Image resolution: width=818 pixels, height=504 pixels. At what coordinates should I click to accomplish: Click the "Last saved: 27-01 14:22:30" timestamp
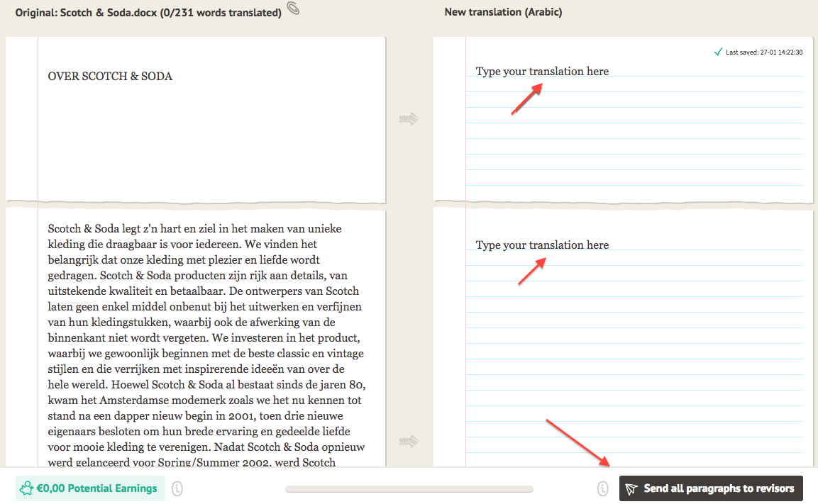(764, 52)
